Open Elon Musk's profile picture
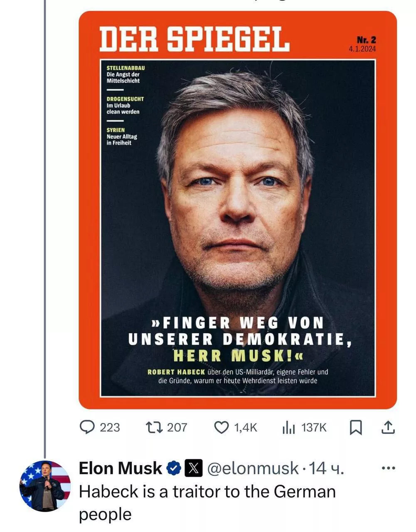416x532 pixels. 45,485
